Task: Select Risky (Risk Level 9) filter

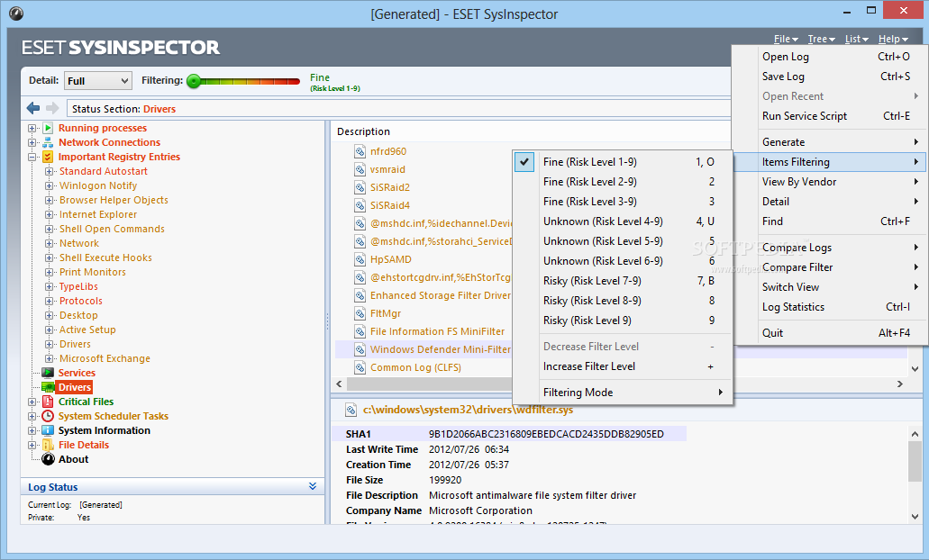Action: pyautogui.click(x=622, y=321)
